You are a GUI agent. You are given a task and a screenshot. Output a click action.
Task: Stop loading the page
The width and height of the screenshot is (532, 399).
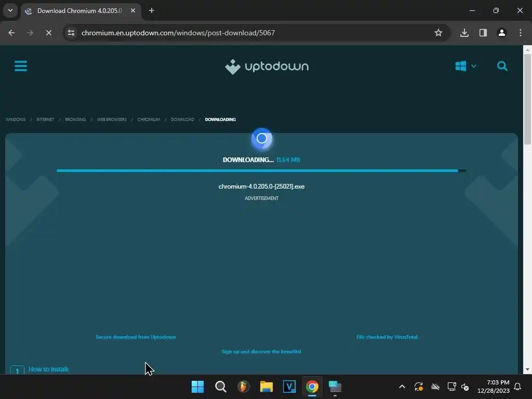(x=49, y=33)
